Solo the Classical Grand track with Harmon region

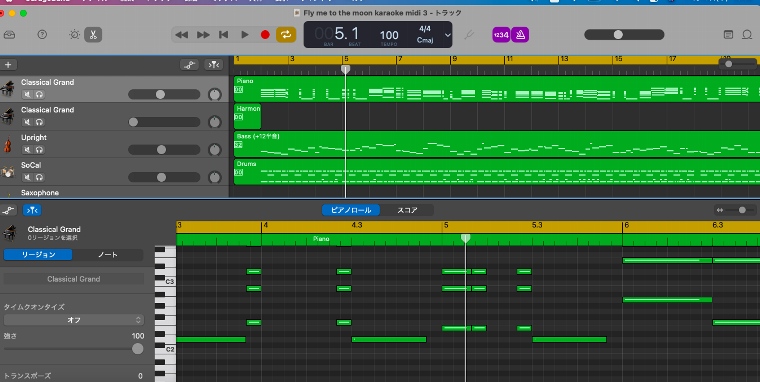click(x=39, y=122)
